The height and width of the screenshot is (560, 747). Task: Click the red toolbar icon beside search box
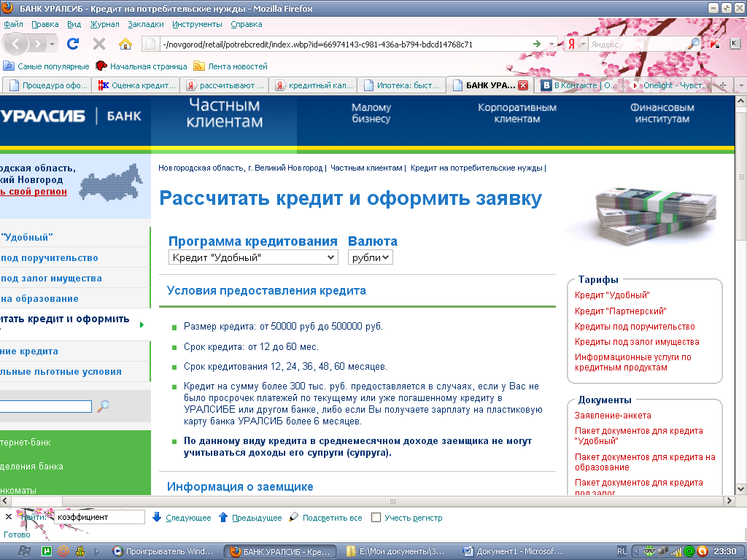(x=715, y=44)
